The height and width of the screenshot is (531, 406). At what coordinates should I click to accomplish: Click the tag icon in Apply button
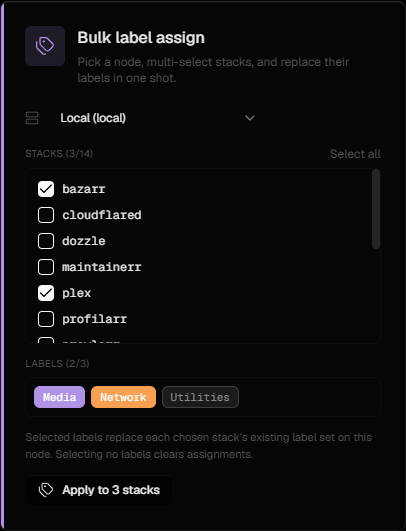click(46, 490)
